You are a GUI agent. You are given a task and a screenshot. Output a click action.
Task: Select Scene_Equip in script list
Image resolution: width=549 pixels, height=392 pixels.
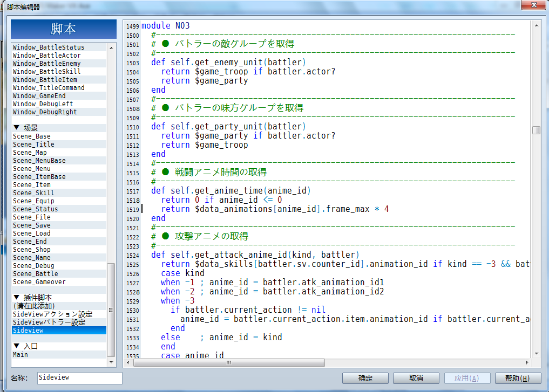click(x=59, y=201)
